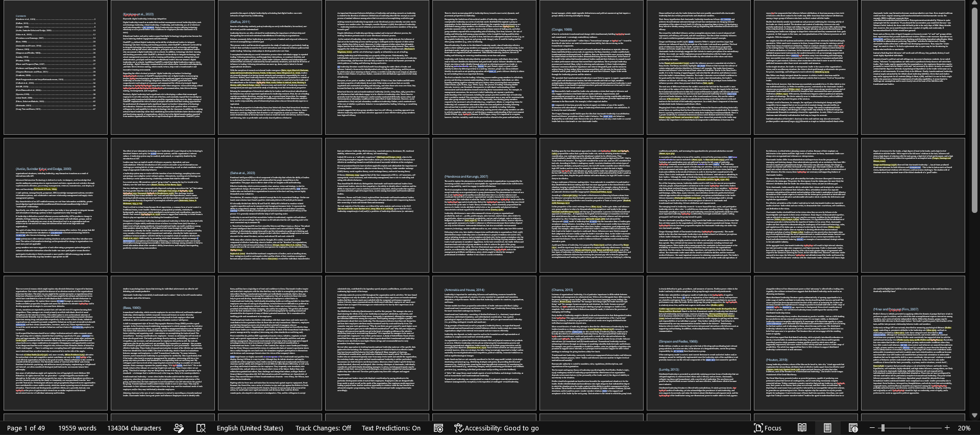Open word count via 19559 words
Viewport: 980px width, 435px height.
pos(77,428)
